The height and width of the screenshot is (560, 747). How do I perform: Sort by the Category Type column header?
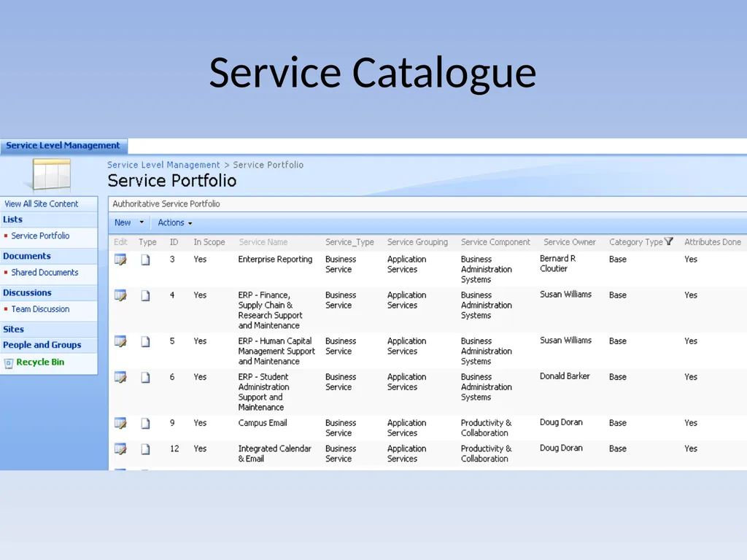[635, 242]
